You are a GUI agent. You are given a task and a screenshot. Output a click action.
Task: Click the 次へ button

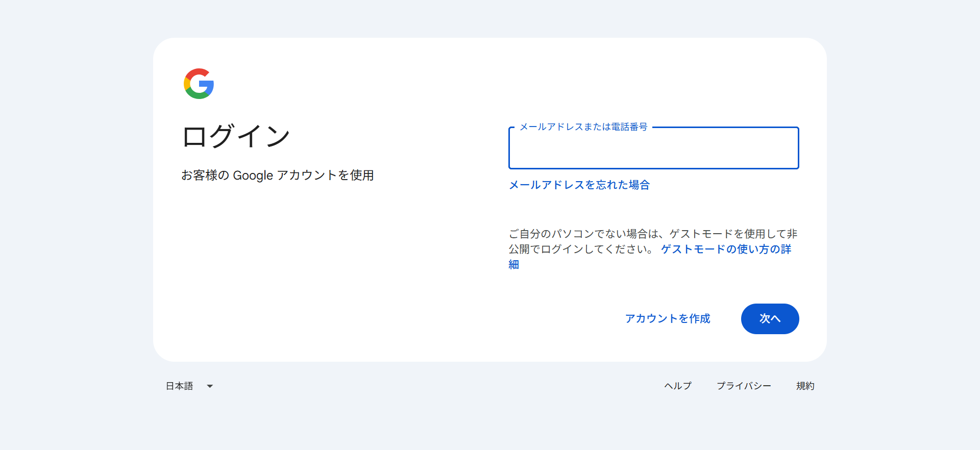(x=770, y=319)
